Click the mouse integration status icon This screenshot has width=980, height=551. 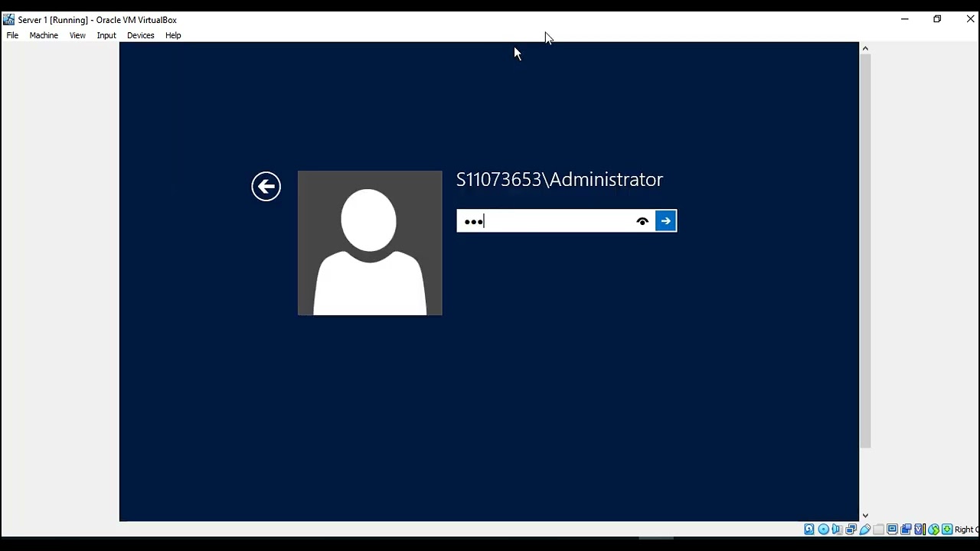point(933,529)
